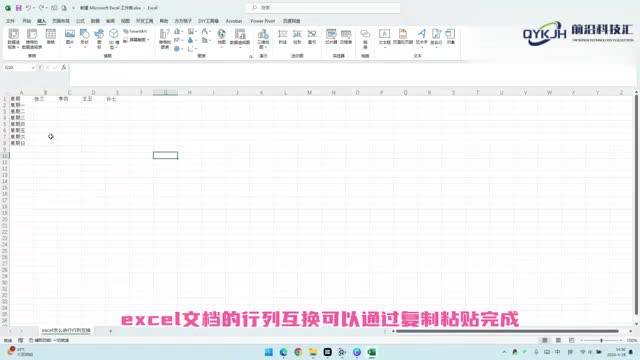The width and height of the screenshot is (640, 360).
Task: Insert a PivotChart
Action: 240,38
